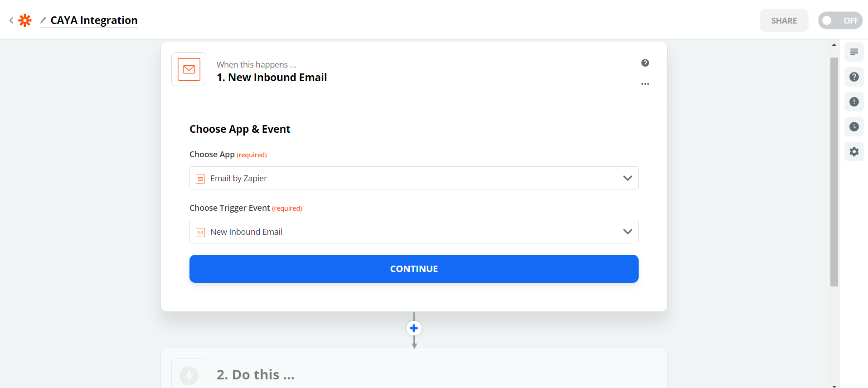Image resolution: width=868 pixels, height=388 pixels.
Task: Click the Email by Zapier step icon
Action: click(189, 69)
